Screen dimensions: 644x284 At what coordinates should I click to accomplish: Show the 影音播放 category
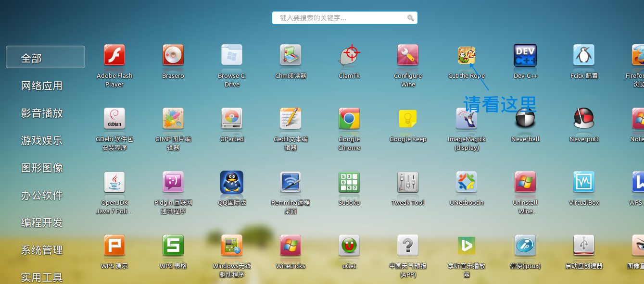[42, 113]
